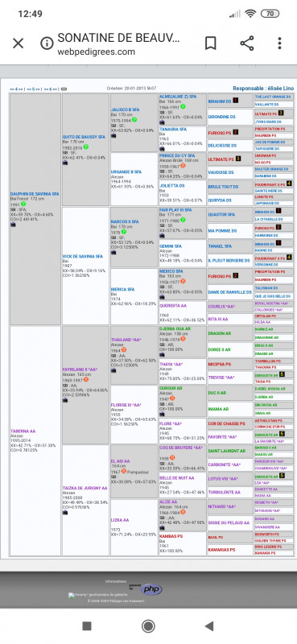The image size is (297, 644).
Task: Open TABERNA AA horse entry
Action: click(x=23, y=431)
